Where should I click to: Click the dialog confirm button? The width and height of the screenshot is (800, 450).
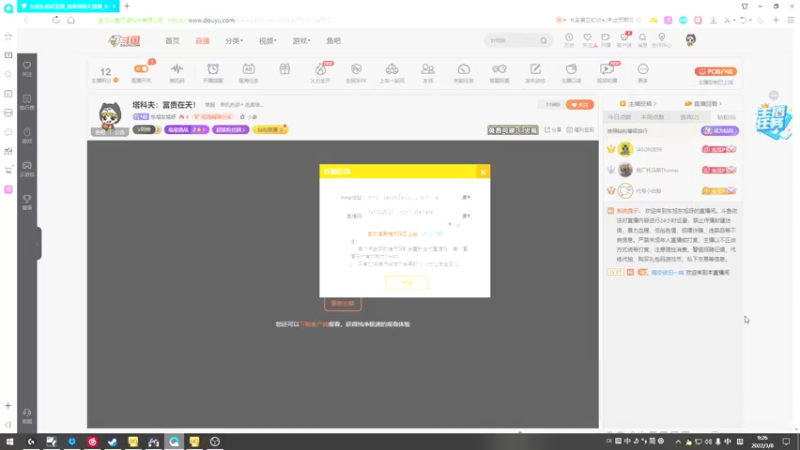[x=407, y=282]
